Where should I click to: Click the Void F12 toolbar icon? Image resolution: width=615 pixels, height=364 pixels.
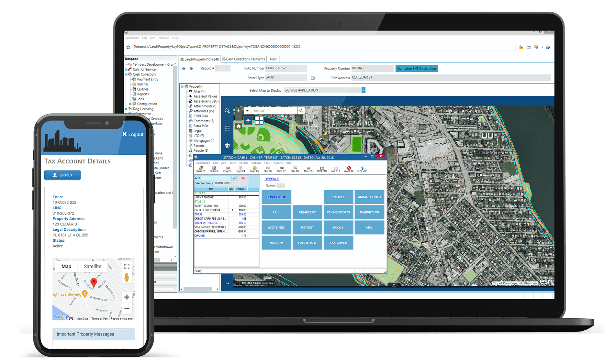pos(349,169)
